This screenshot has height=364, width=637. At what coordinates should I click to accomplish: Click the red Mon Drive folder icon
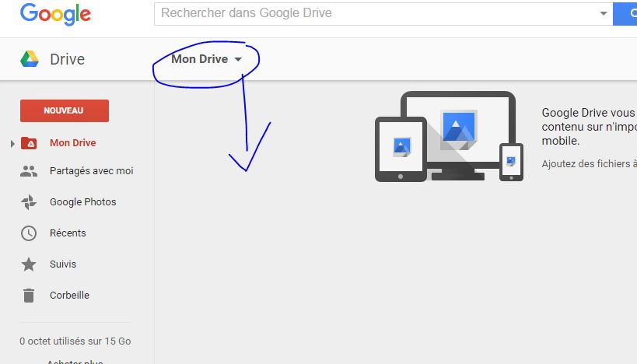click(x=29, y=143)
